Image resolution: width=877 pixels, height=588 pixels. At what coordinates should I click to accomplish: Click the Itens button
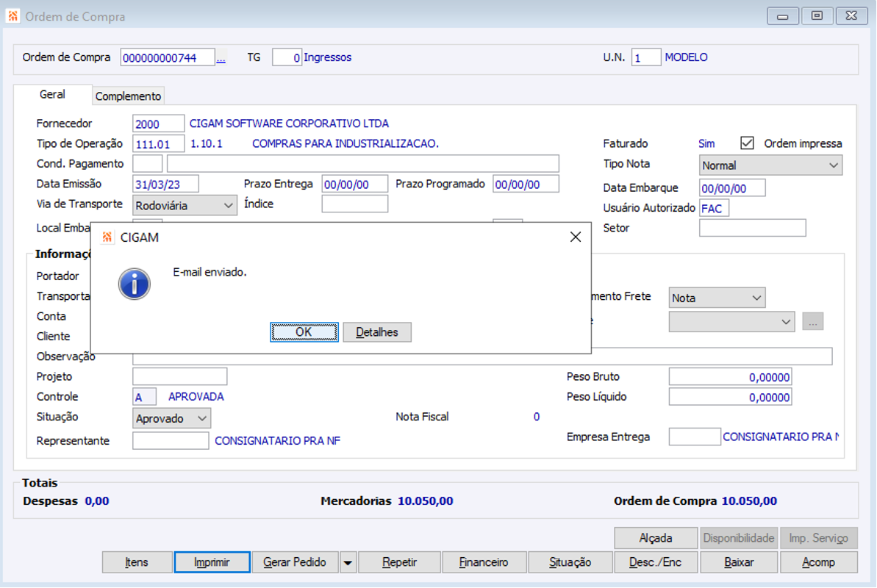point(137,562)
